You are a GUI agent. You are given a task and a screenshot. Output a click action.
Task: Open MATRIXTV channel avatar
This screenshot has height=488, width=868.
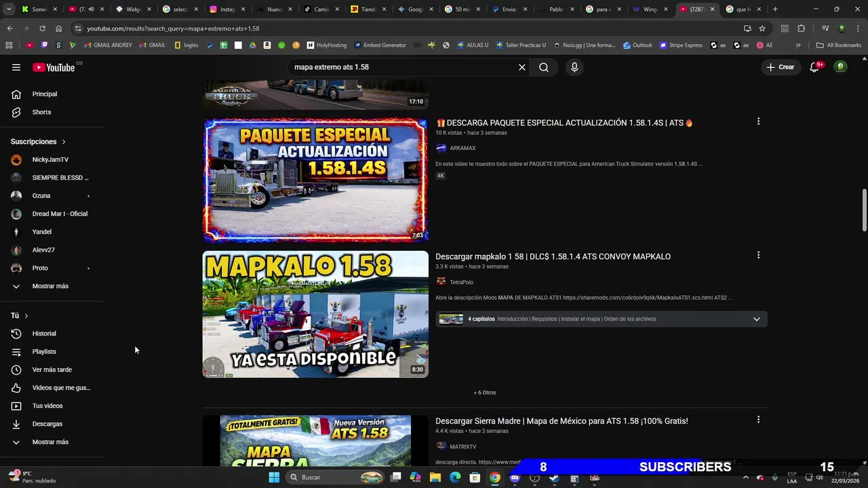441,447
